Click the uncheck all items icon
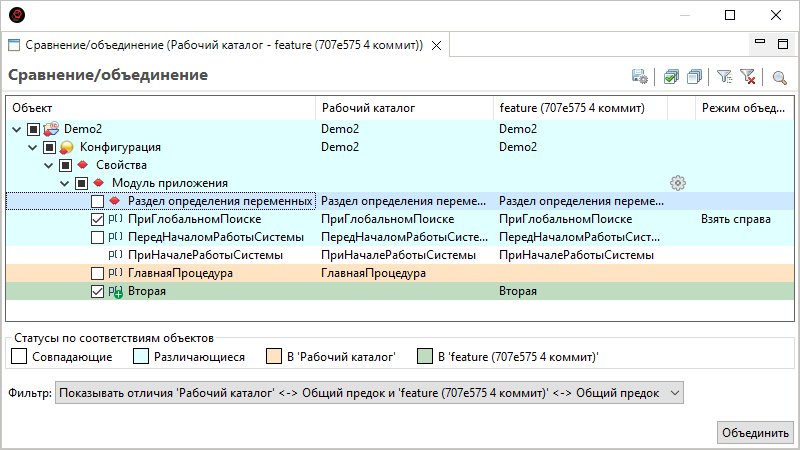This screenshot has width=800, height=450. click(694, 77)
